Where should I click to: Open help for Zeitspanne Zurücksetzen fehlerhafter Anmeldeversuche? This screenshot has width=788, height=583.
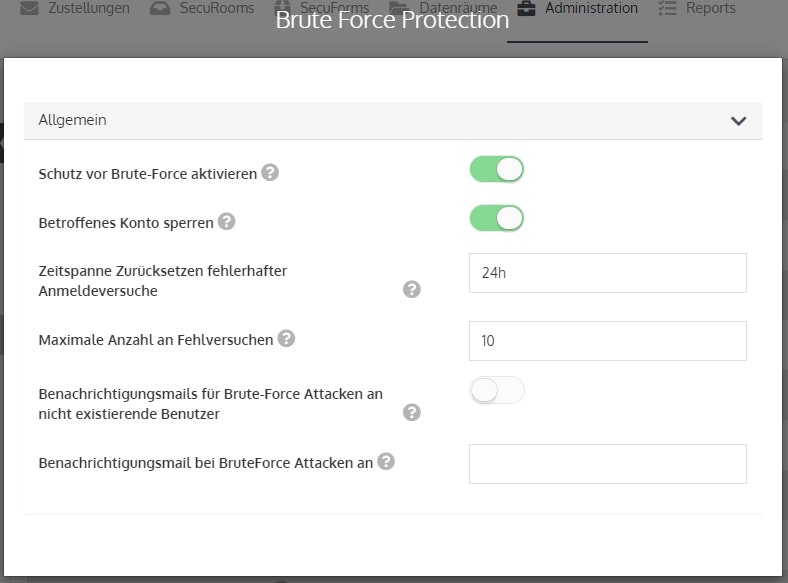[x=412, y=289]
